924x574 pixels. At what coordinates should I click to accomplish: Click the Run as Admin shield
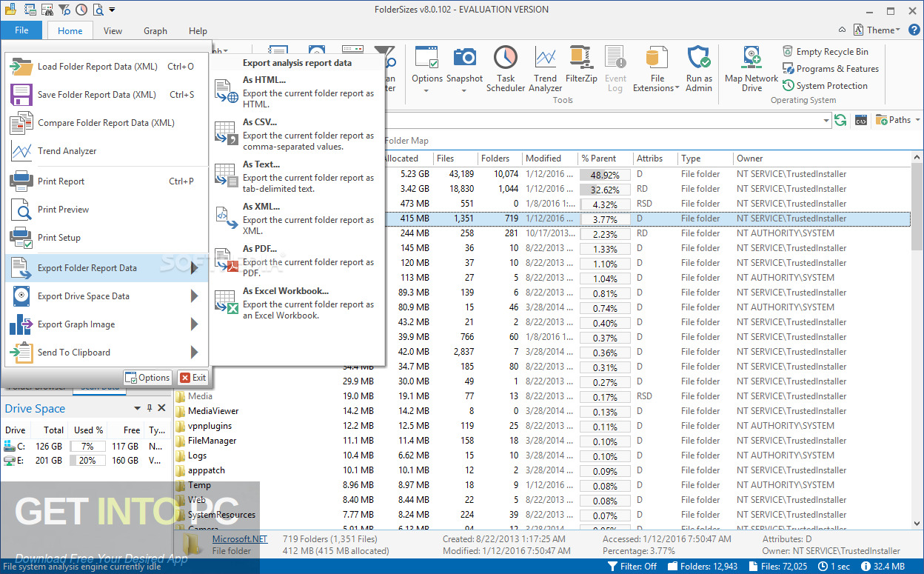click(x=699, y=68)
